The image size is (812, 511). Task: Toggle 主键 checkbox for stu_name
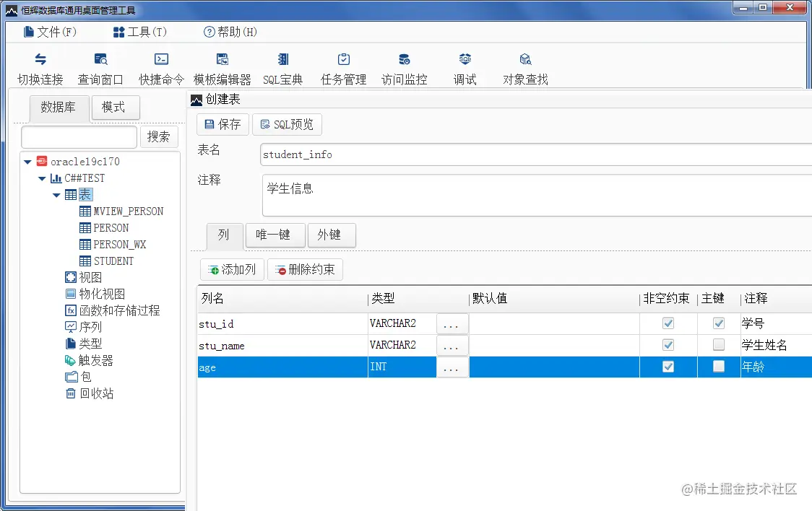pos(718,344)
